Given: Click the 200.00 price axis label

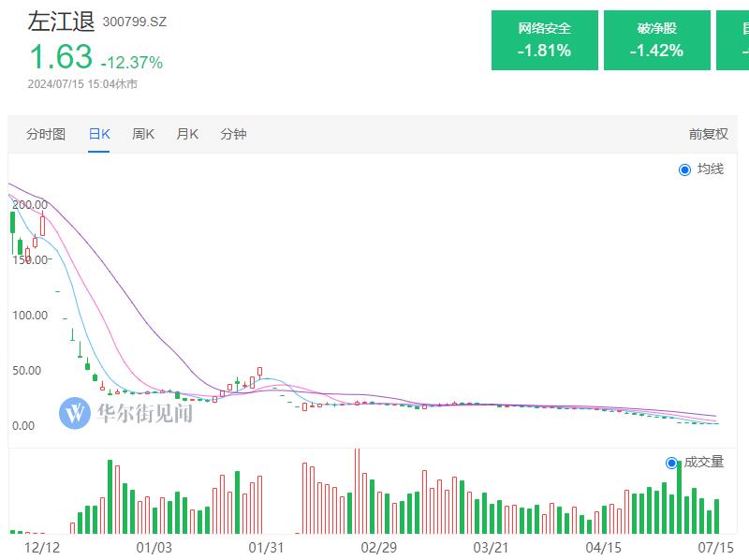Looking at the screenshot, I should tap(30, 204).
